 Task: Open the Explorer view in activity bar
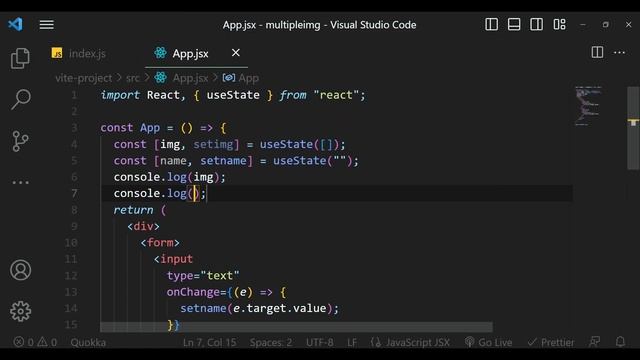[x=20, y=58]
